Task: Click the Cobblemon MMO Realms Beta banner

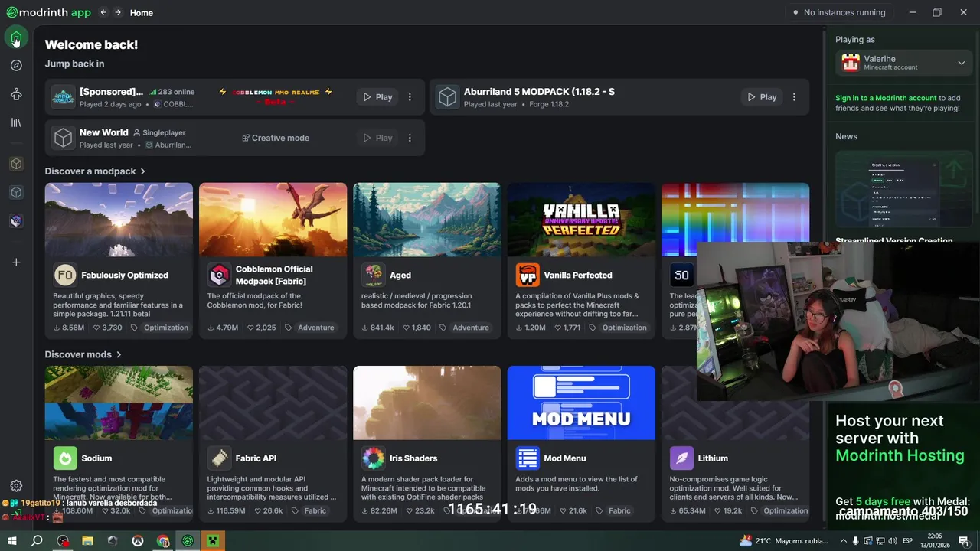Action: pyautogui.click(x=276, y=96)
